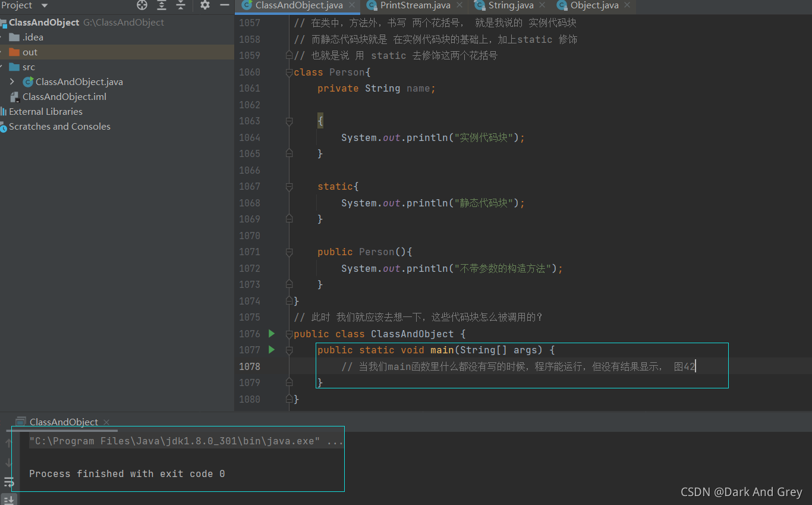
Task: Collapse the Person constructor fold at line 1071
Action: 289,252
